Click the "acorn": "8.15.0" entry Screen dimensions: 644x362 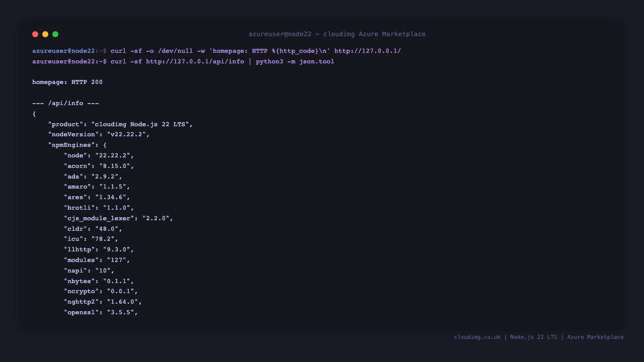tap(99, 166)
